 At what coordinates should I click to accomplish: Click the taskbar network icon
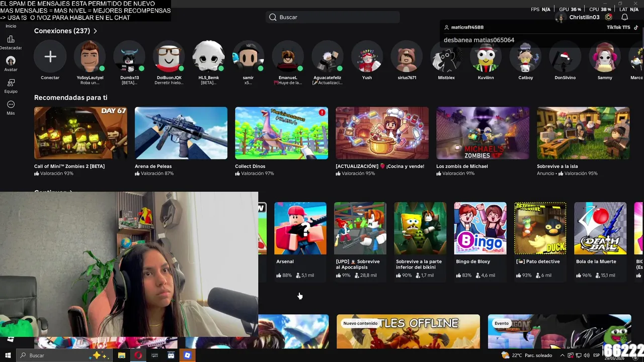pos(579,355)
